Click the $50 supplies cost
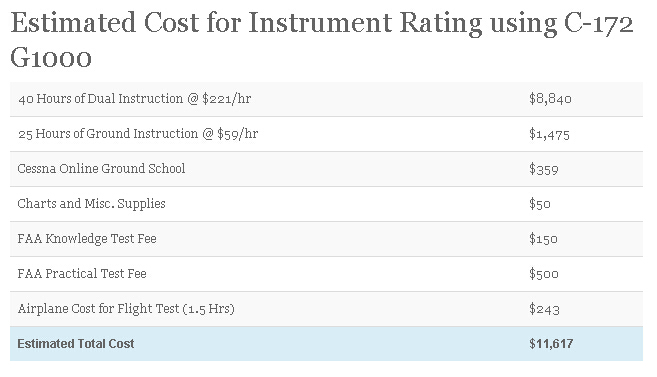This screenshot has width=657, height=377. [x=540, y=204]
